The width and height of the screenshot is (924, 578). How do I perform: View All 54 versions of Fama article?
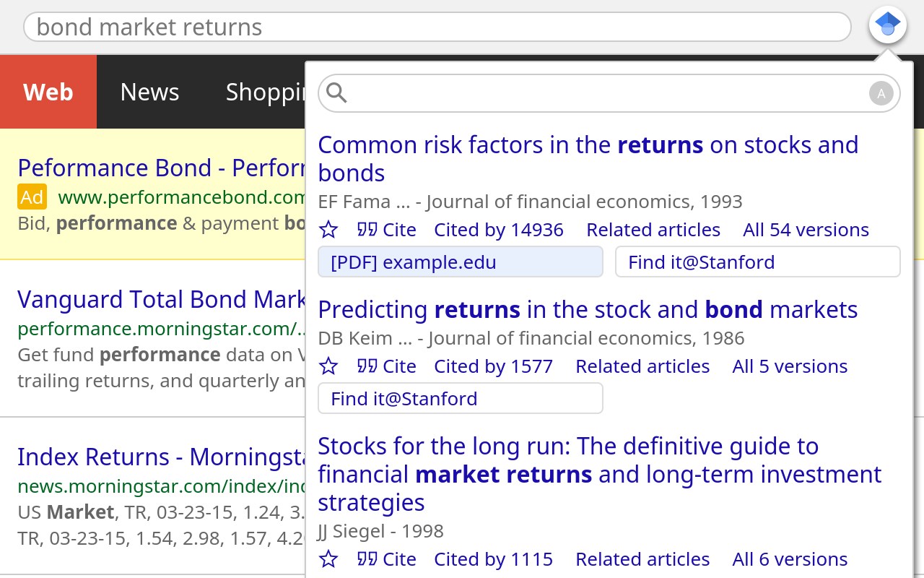(x=806, y=230)
